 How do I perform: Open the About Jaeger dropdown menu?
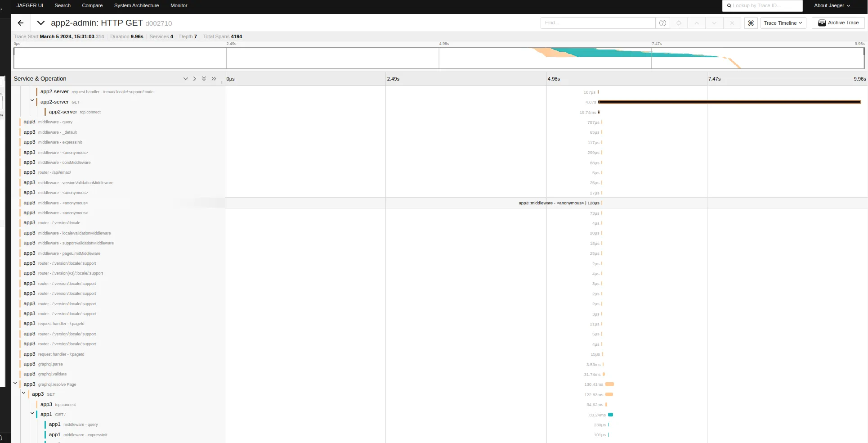[x=832, y=5]
